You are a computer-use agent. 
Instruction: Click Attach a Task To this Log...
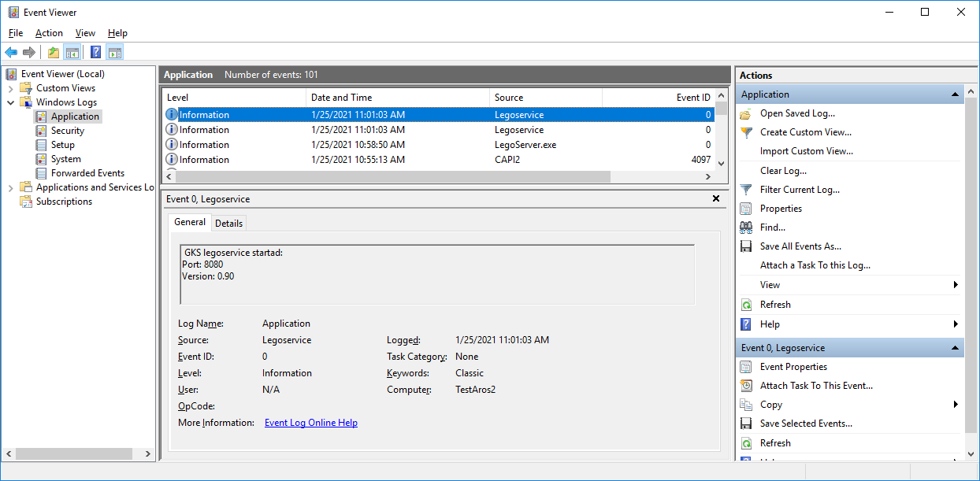coord(815,265)
